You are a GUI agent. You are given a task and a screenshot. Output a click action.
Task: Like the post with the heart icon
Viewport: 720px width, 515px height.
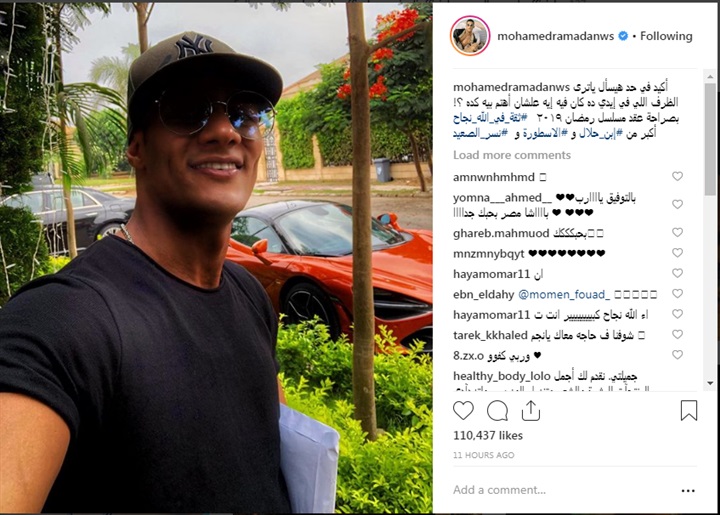[463, 410]
